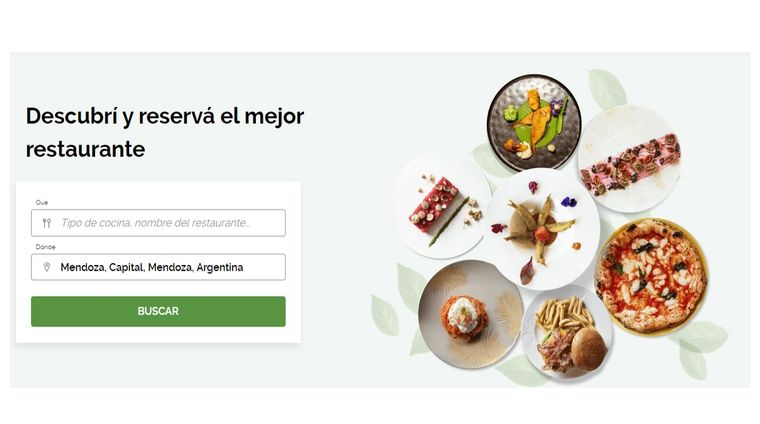Screen dimensions: 760x424
Task: Click the pasta nest with cream plate
Action: pyautogui.click(x=471, y=314)
